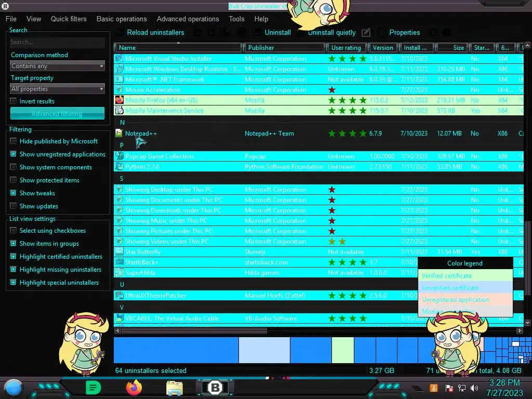Viewport: 532px width, 399px height.
Task: Open the Advanced operations menu
Action: [x=188, y=19]
